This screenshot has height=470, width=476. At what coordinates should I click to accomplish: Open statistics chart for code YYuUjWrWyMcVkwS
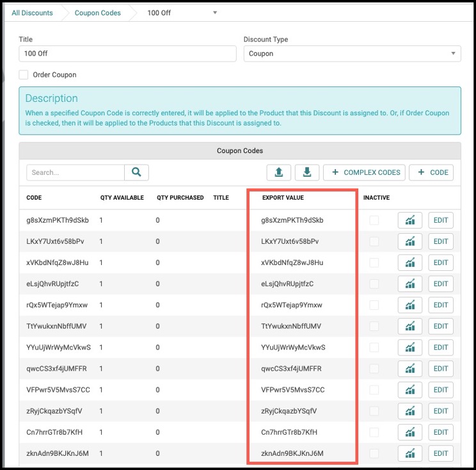pos(410,347)
